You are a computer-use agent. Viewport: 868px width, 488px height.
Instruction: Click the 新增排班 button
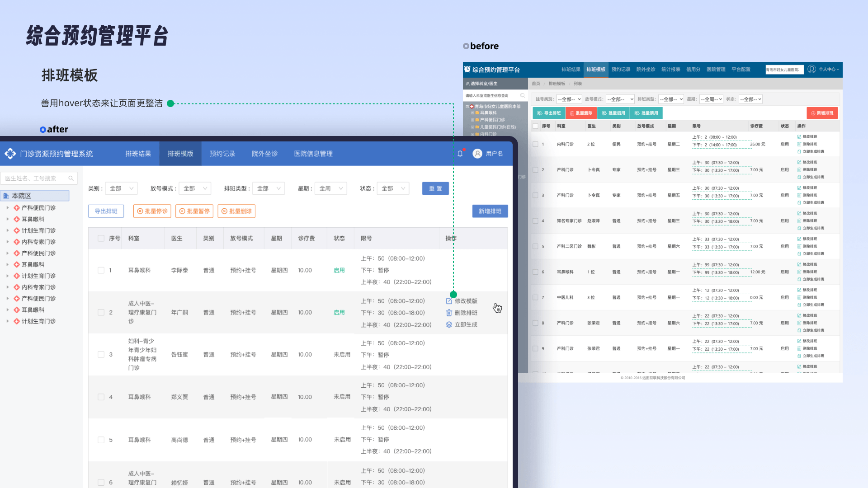pos(490,211)
